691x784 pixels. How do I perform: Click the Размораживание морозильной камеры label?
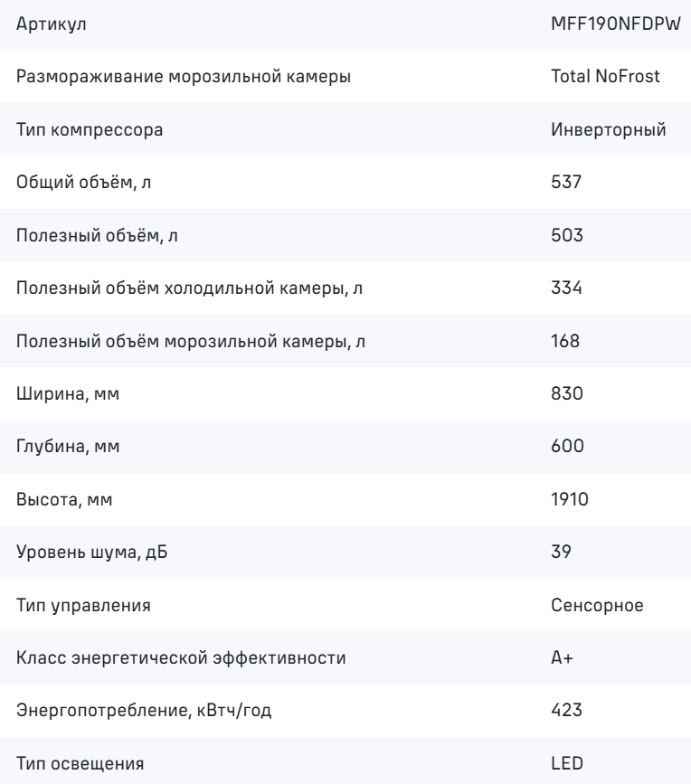pyautogui.click(x=184, y=77)
